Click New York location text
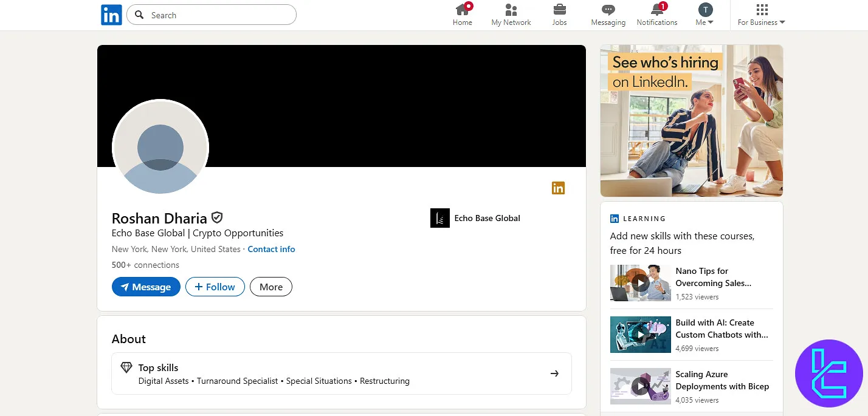Screen dimensions: 868x416 pyautogui.click(x=176, y=249)
